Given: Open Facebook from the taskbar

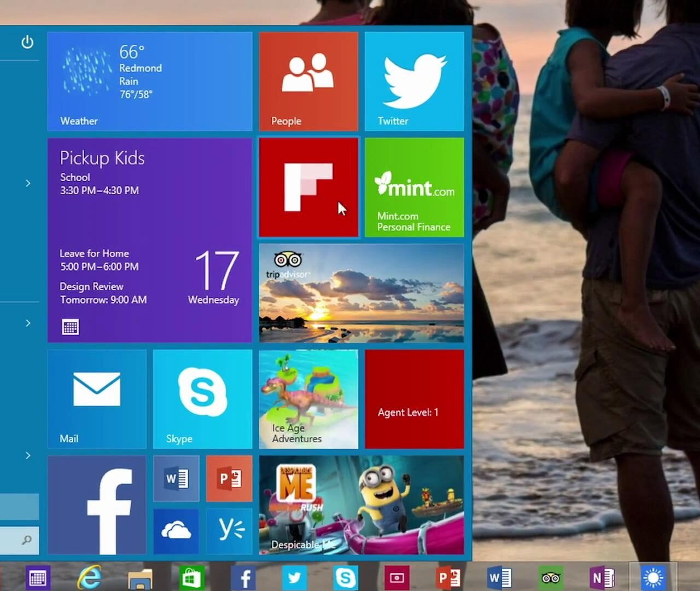Looking at the screenshot, I should (x=244, y=578).
